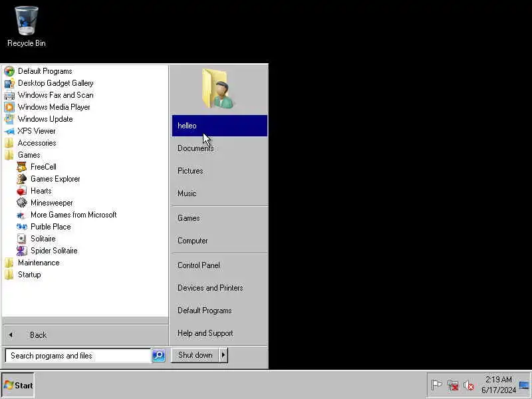Open Action Center flag in system tray
Screen dimensions: 532x399
pos(436,385)
